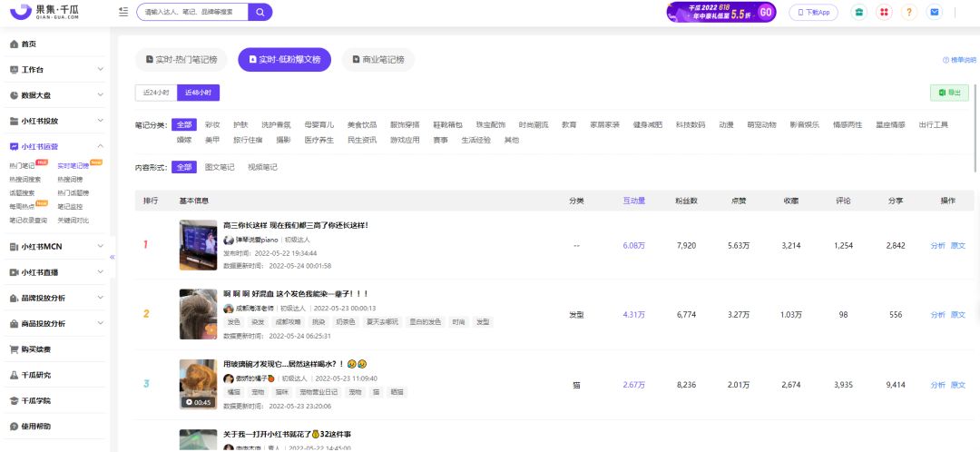The width and height of the screenshot is (980, 452).
Task: Click 原文 link for rank 3 note
Action: [957, 385]
